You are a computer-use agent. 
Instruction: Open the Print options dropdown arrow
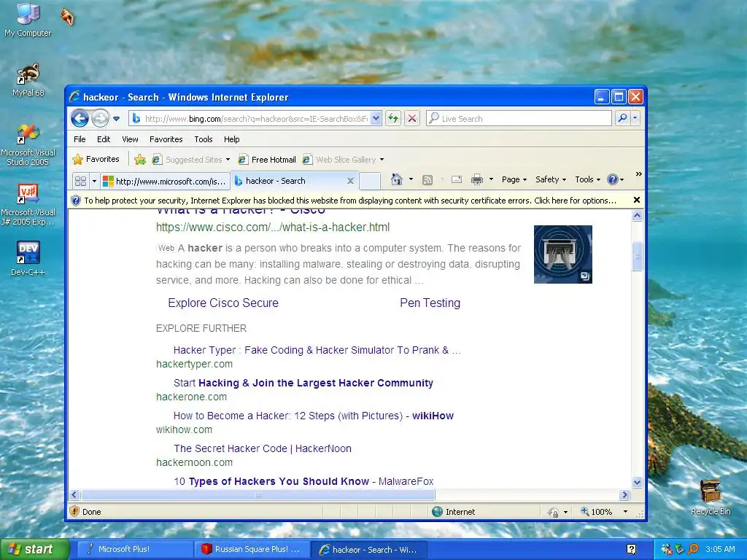[x=491, y=179]
